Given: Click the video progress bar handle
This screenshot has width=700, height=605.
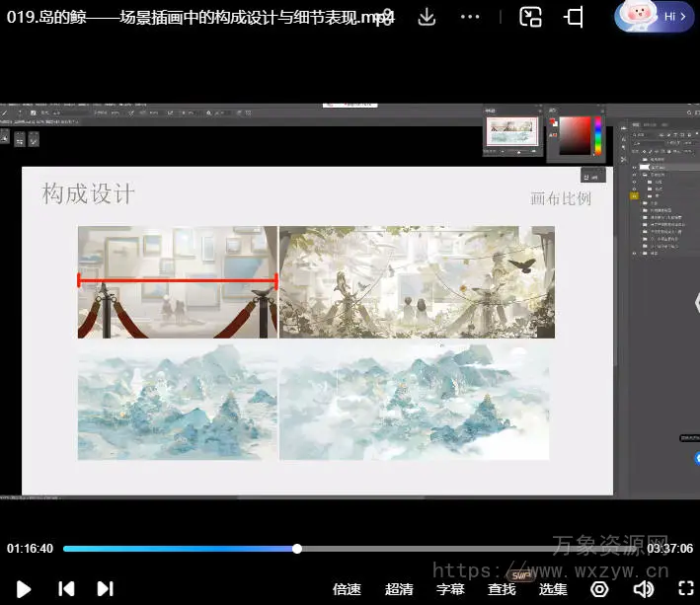Looking at the screenshot, I should (297, 549).
